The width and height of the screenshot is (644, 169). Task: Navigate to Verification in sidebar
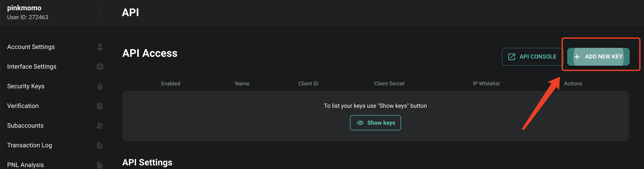tap(23, 106)
